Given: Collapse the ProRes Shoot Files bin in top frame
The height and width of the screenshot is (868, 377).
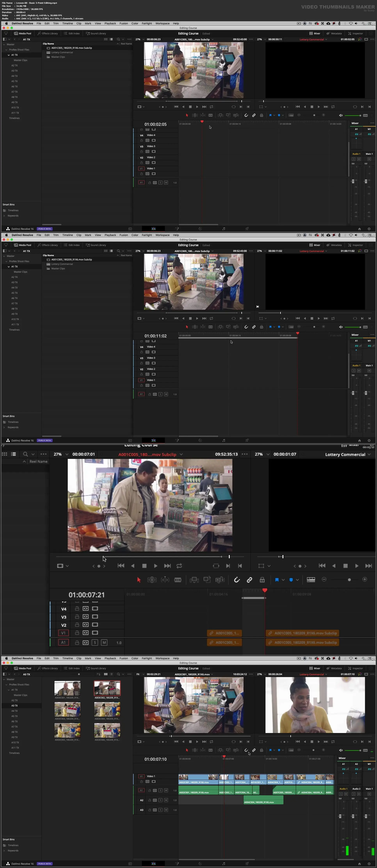Looking at the screenshot, I should click(x=6, y=50).
